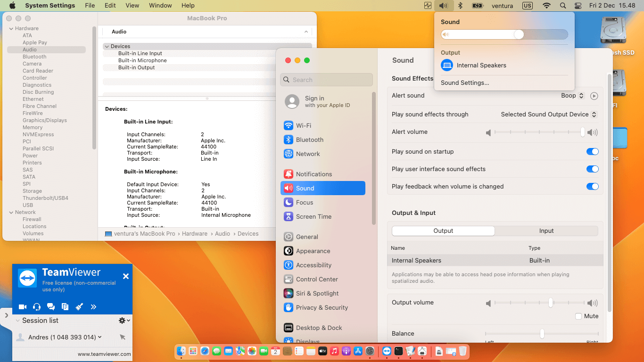Image resolution: width=644 pixels, height=362 pixels.
Task: Collapse the Network tree in System Information
Action: [x=11, y=213]
